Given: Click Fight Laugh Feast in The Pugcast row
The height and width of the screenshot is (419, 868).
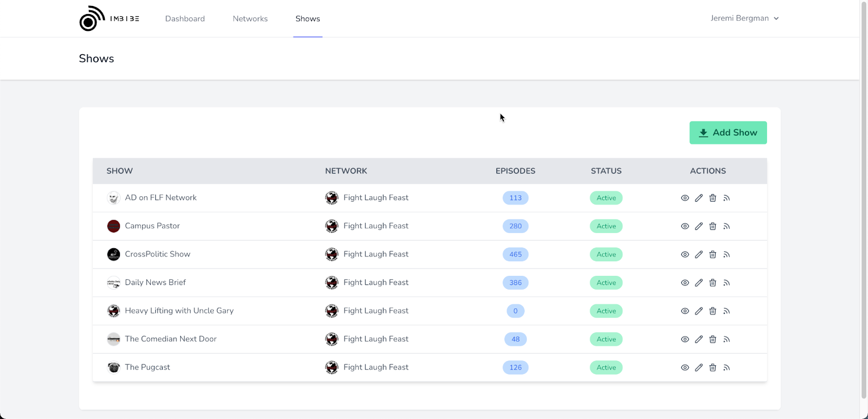Looking at the screenshot, I should click(x=376, y=367).
